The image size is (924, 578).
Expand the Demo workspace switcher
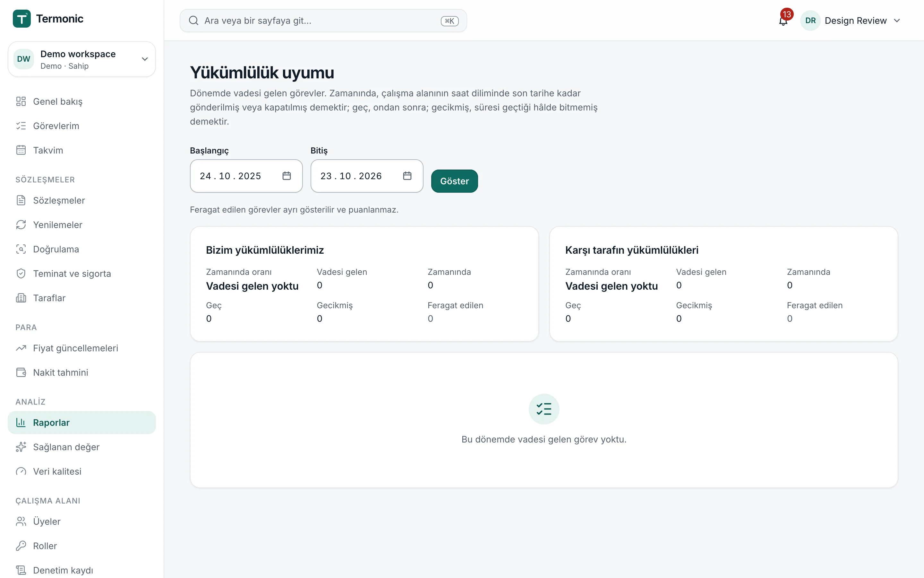pos(82,59)
